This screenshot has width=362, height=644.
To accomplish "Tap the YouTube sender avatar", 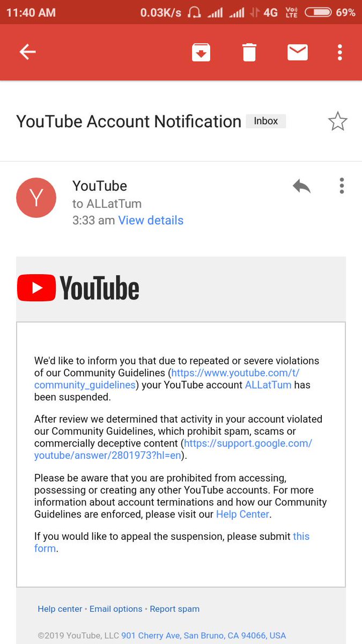I will (36, 198).
